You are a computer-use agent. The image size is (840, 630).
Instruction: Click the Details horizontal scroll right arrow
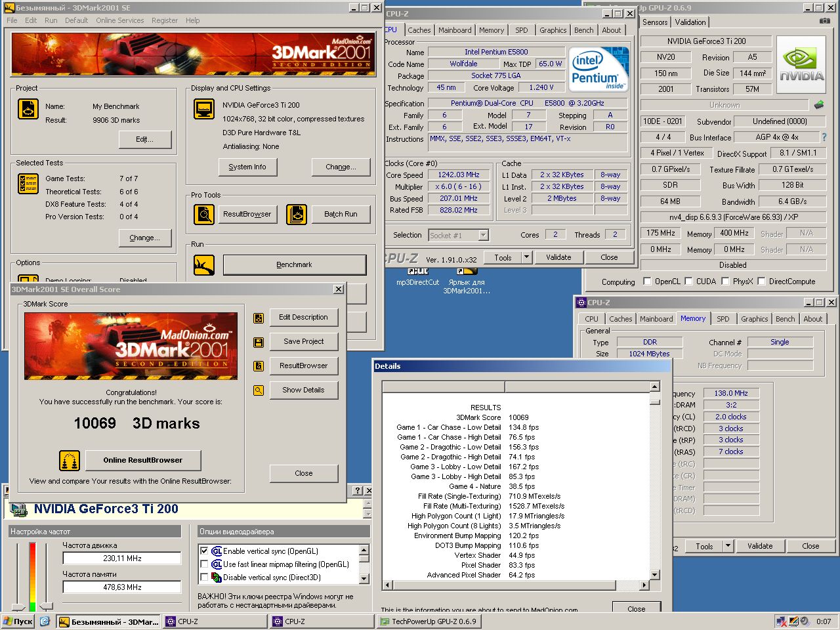coord(644,585)
